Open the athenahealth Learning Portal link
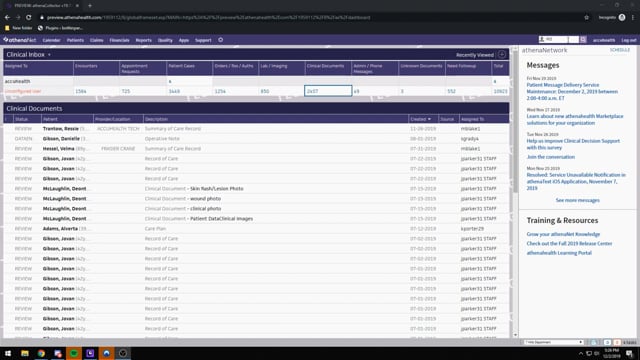640x360 pixels. tap(559, 253)
